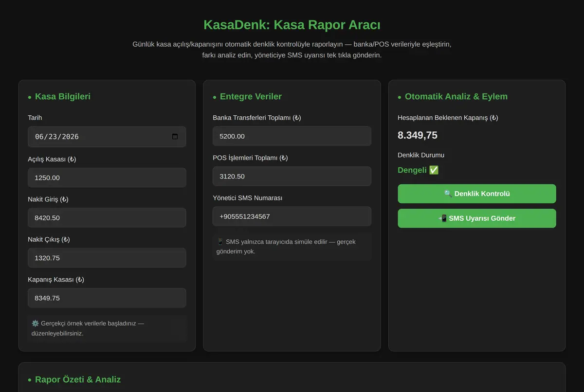The width and height of the screenshot is (584, 392).
Task: Click the Kapanış Kasası (₺) label
Action: tap(56, 280)
